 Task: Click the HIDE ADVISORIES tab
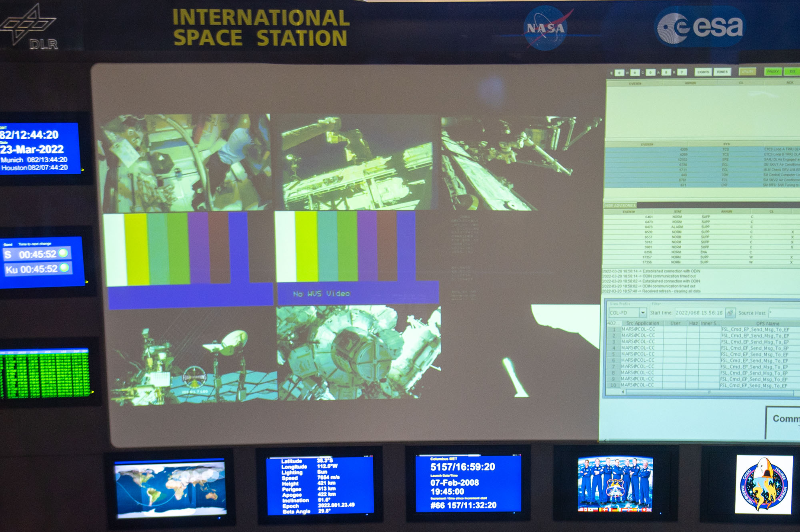click(620, 205)
